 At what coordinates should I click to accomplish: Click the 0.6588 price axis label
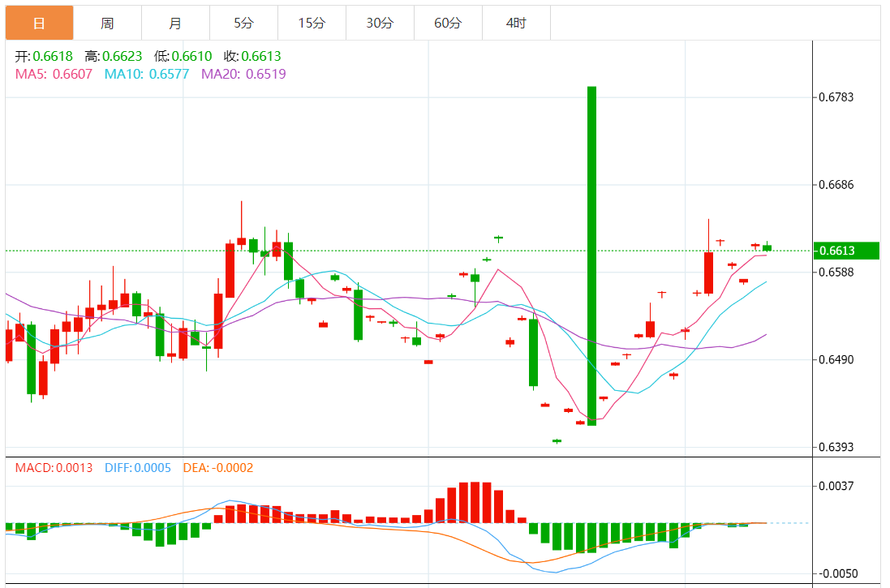[x=836, y=272]
